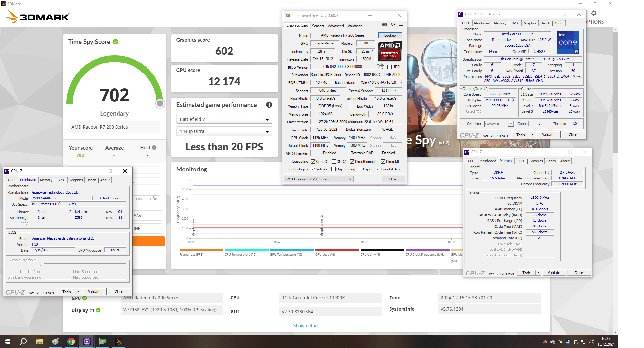
Task: Click the network icon in the system tray
Action: click(584, 342)
